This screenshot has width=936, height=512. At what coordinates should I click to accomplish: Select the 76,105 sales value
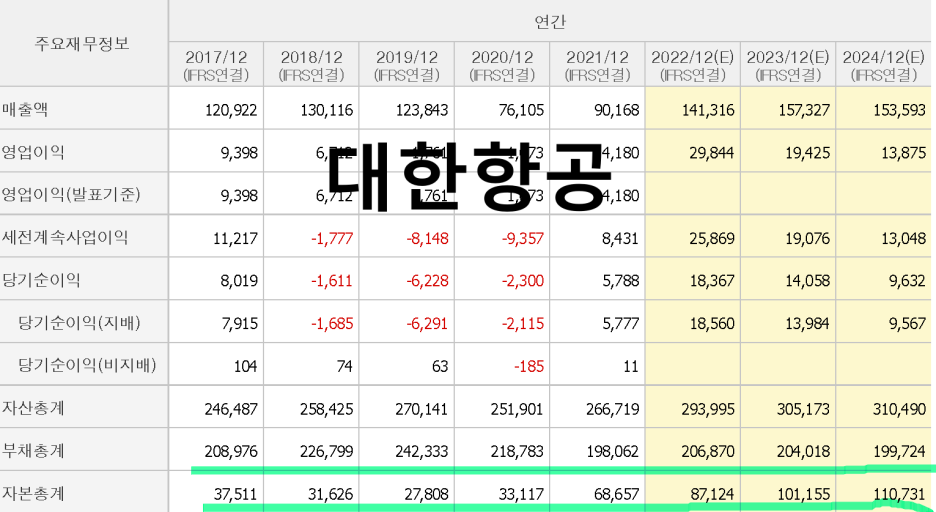click(x=521, y=110)
